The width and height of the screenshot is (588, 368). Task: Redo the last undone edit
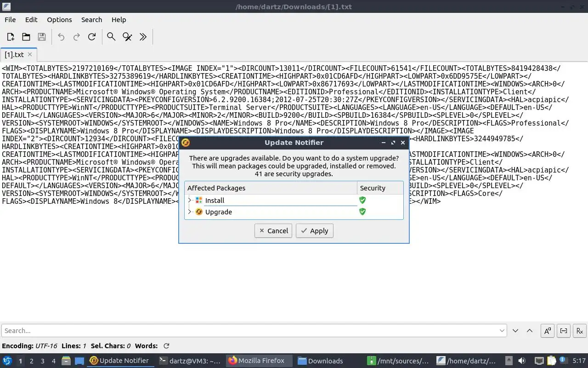[77, 37]
